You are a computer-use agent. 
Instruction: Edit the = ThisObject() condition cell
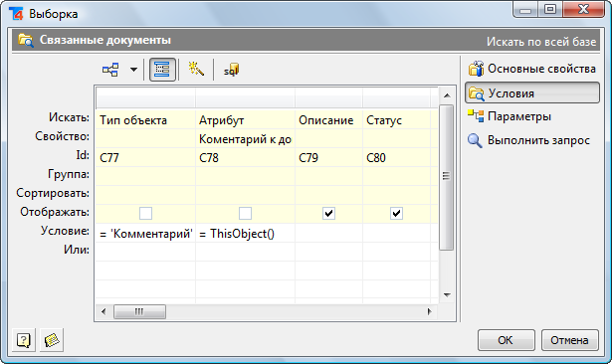(245, 234)
